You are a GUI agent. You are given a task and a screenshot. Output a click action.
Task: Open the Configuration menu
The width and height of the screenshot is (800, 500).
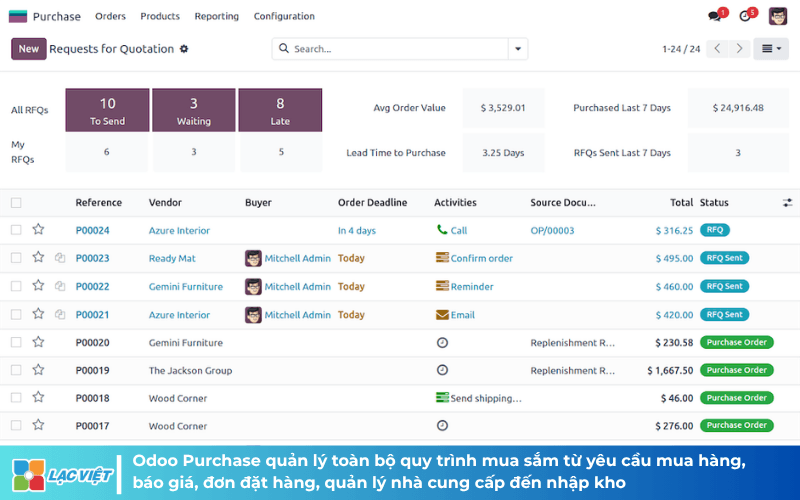pos(284,16)
